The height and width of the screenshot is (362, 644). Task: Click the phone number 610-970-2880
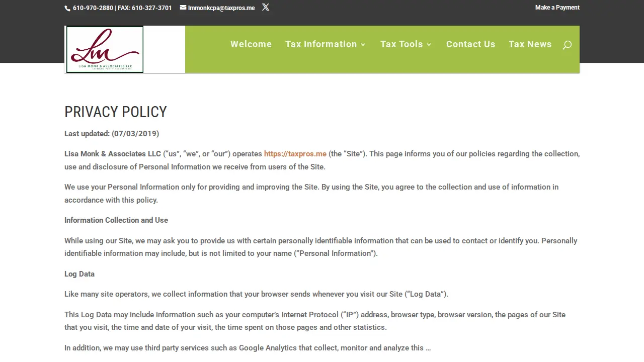(93, 8)
